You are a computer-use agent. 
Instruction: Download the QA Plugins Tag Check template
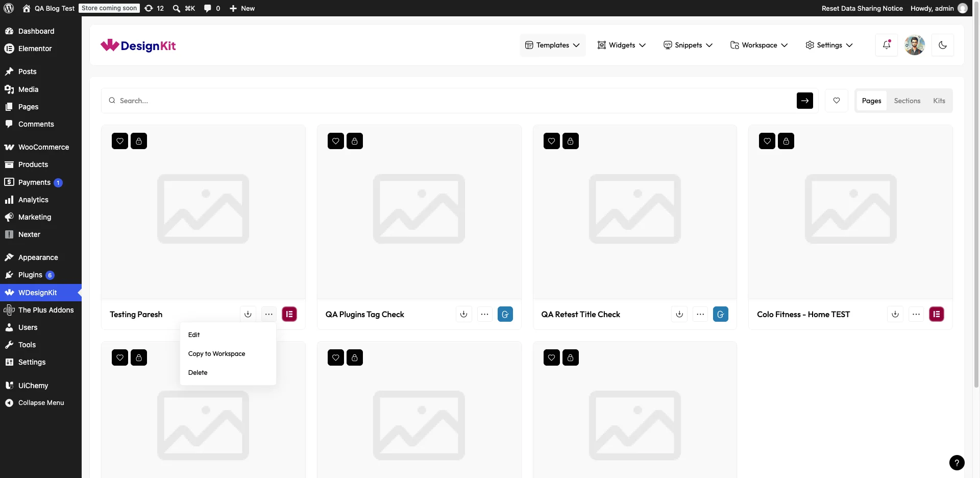[464, 314]
